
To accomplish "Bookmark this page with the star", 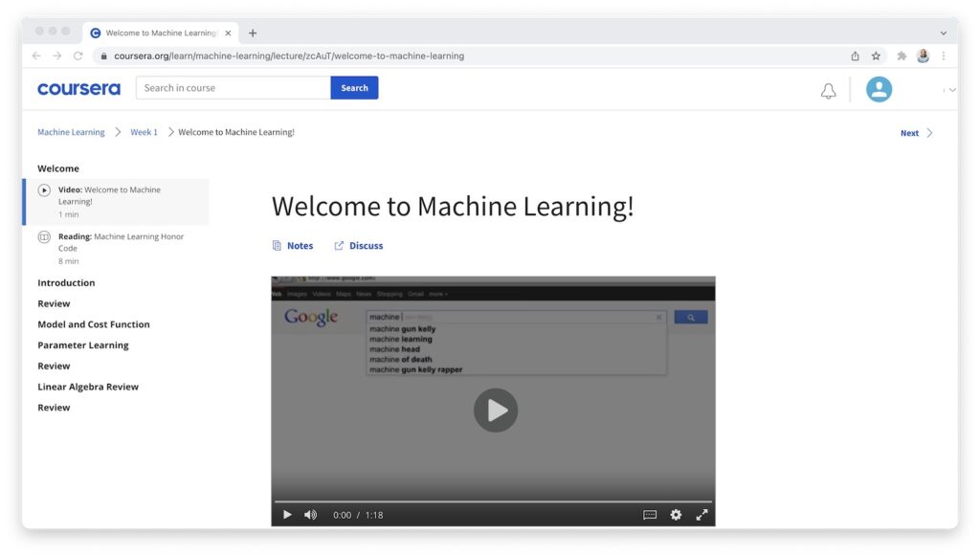I will 877,56.
